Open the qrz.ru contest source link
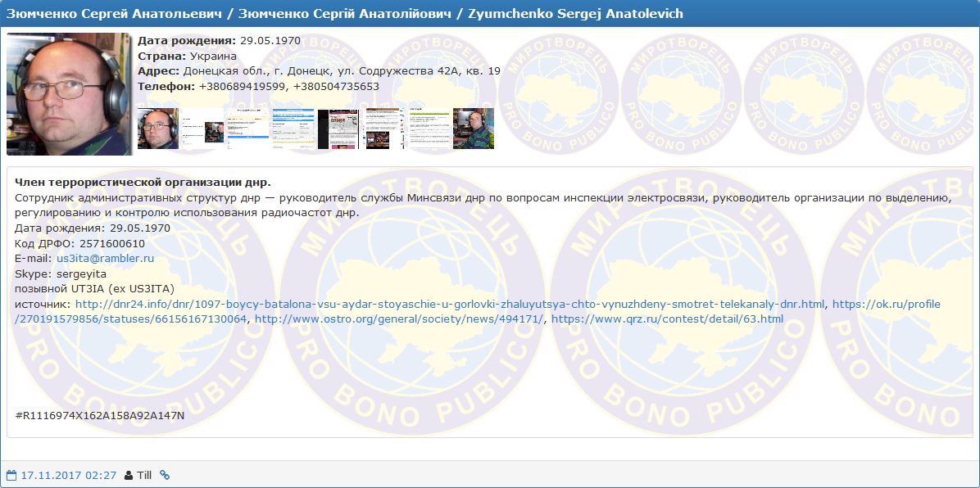Screen dimensions: 980x488 (667, 319)
